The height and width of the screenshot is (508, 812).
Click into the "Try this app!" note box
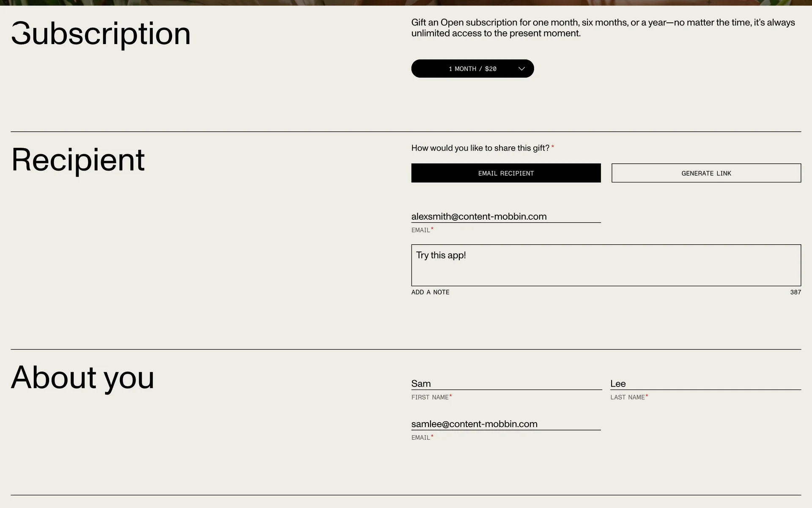coord(606,265)
